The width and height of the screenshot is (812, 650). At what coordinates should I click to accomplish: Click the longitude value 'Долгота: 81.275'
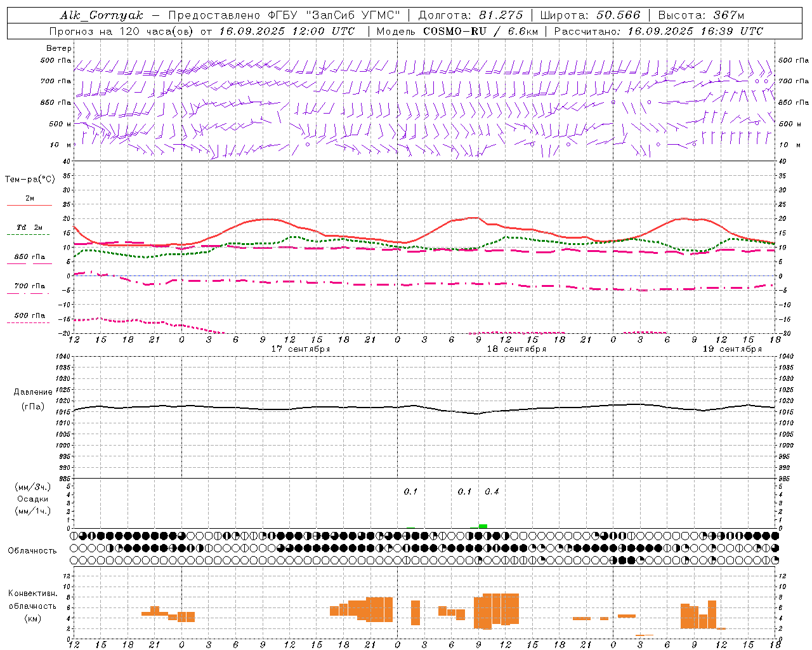[471, 15]
